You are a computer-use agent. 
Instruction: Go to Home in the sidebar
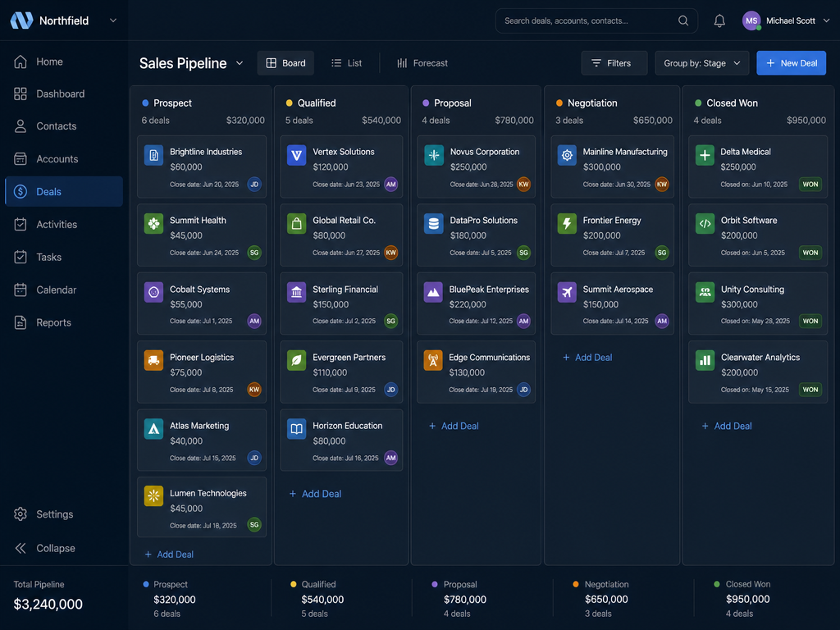coord(64,62)
